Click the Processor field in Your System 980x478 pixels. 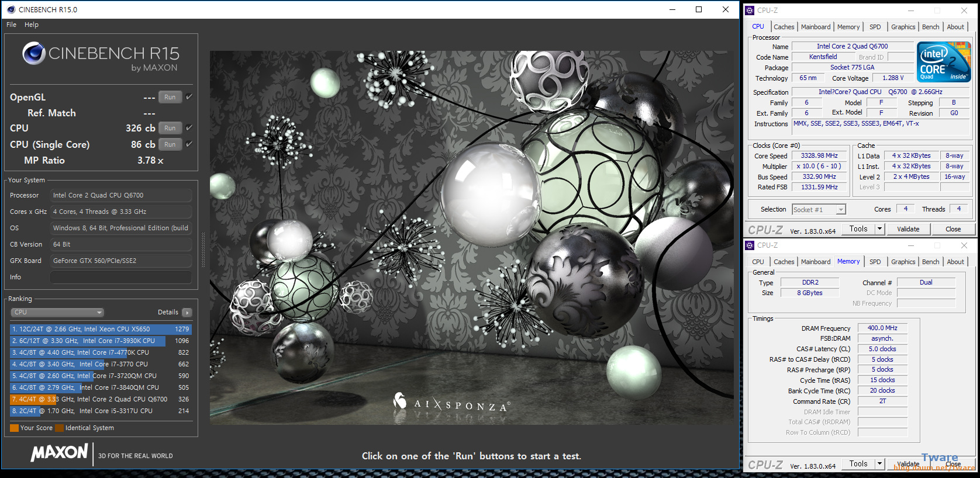click(121, 195)
